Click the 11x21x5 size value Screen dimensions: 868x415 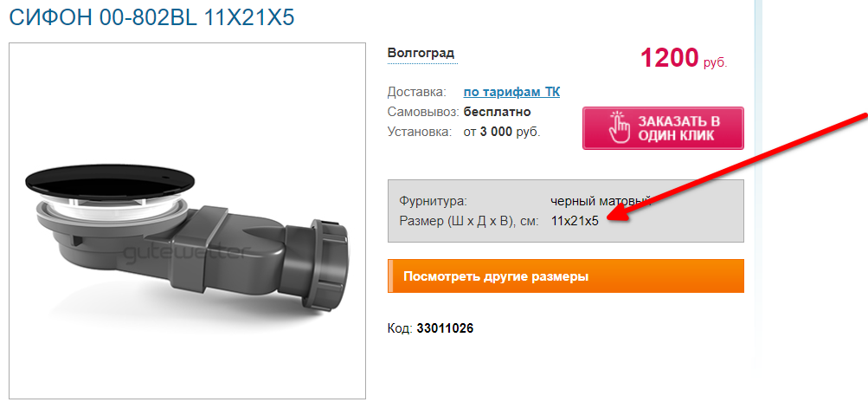click(575, 221)
